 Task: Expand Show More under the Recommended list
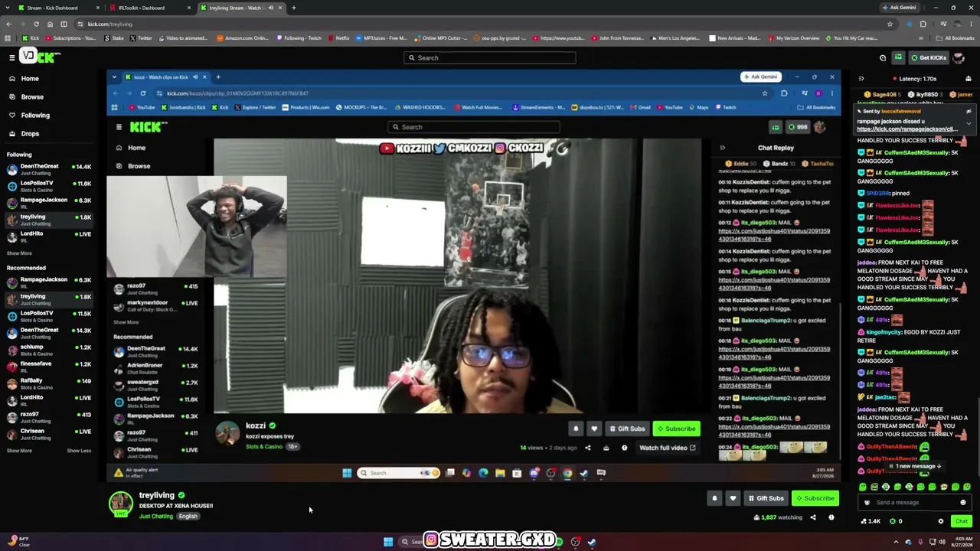tap(19, 451)
